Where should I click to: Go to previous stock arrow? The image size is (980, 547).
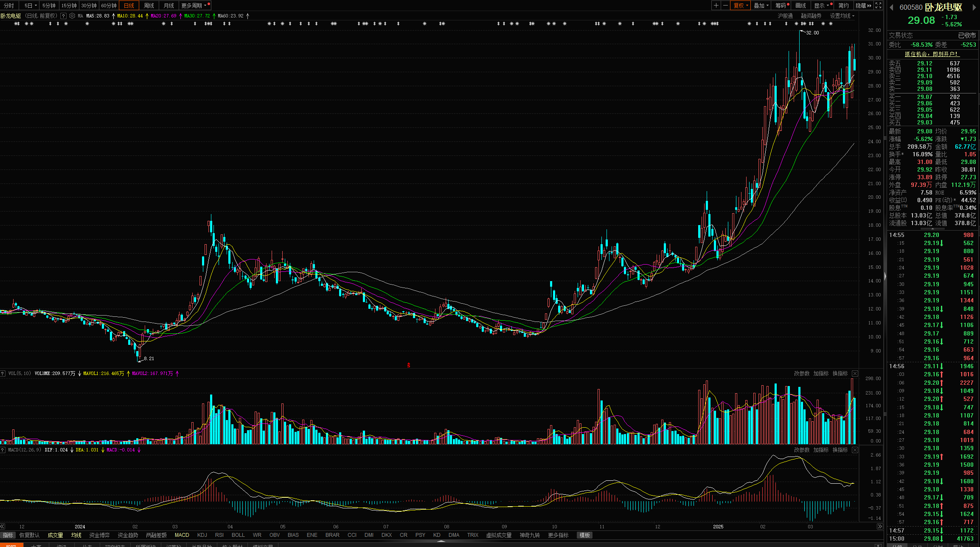coord(891,7)
